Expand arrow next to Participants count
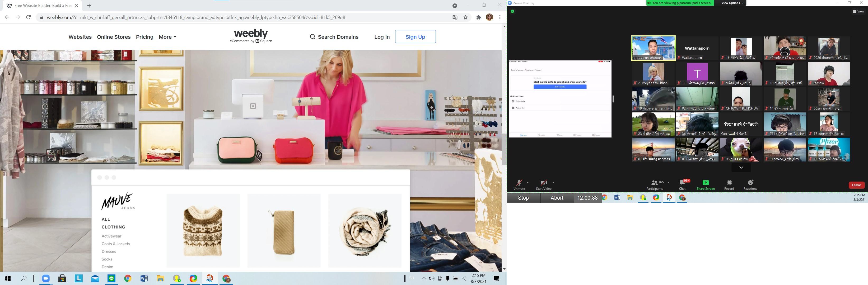Viewport: 868px width, 285px height. tap(669, 183)
